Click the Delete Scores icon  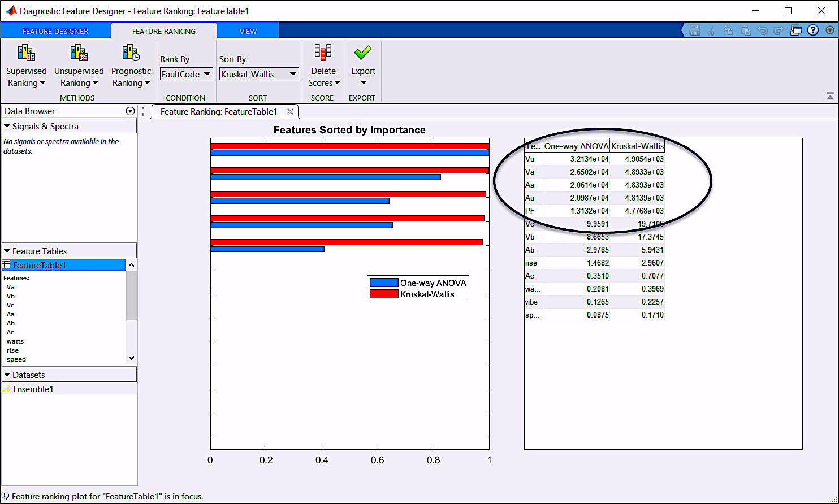[x=323, y=53]
